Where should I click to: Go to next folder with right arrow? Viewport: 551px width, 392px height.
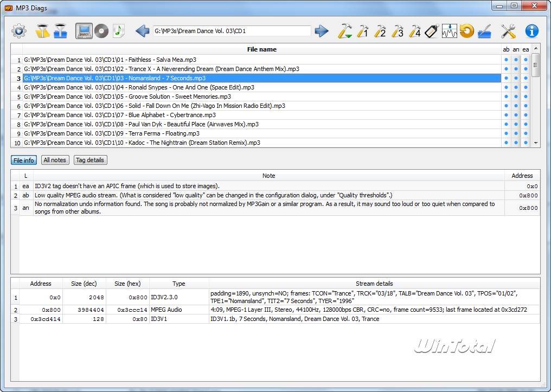click(322, 31)
